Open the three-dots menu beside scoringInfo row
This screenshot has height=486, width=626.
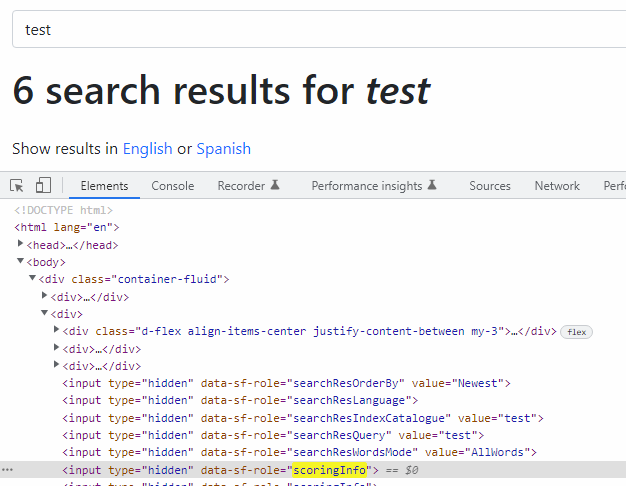coord(7,470)
